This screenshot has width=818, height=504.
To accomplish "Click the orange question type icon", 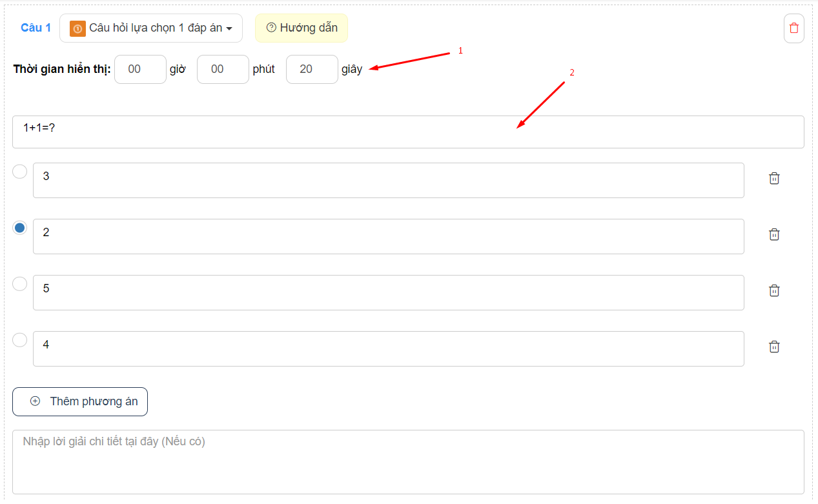I will pyautogui.click(x=77, y=28).
